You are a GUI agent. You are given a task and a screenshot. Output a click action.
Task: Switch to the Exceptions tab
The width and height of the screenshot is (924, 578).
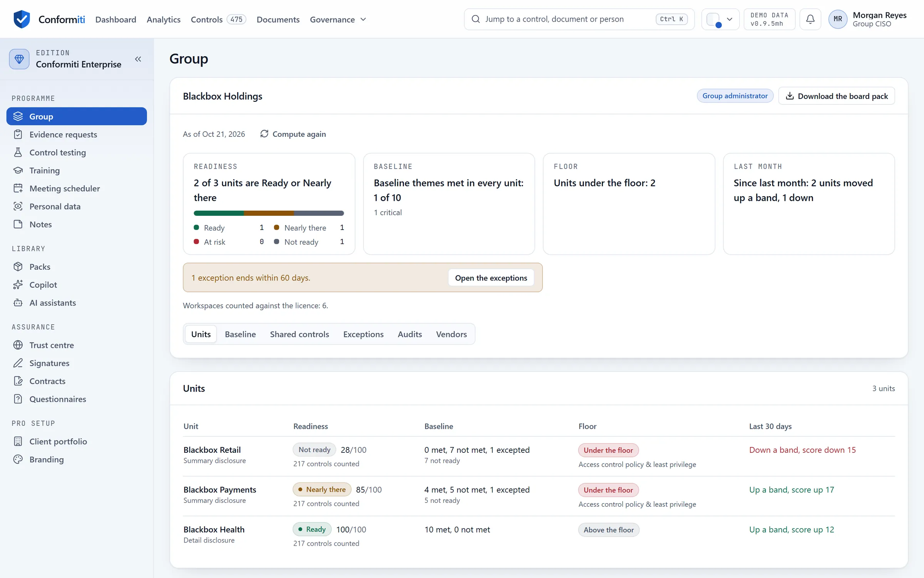363,334
